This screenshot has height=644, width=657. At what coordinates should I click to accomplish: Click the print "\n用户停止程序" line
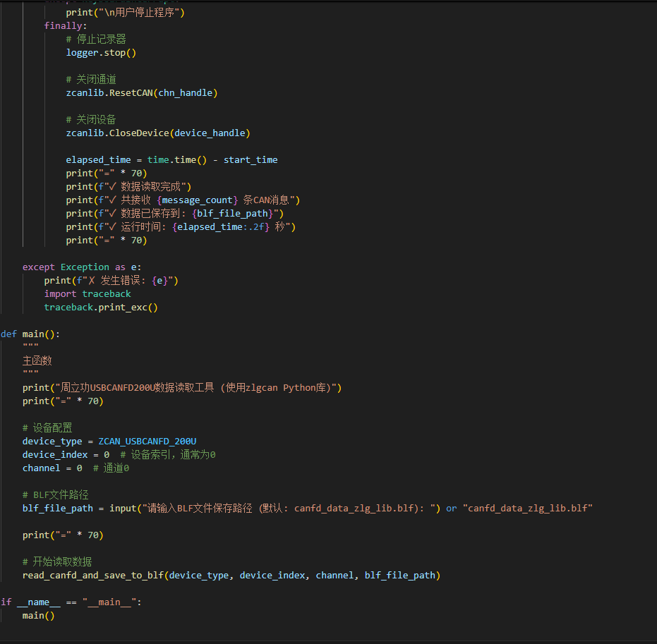[x=125, y=13]
